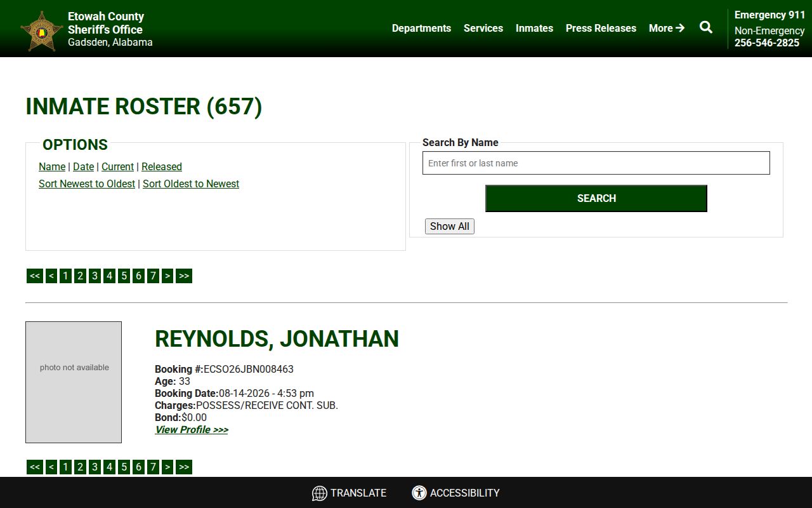The image size is (812, 508).
Task: Choose Sort Oldest to Newest
Action: tap(191, 184)
